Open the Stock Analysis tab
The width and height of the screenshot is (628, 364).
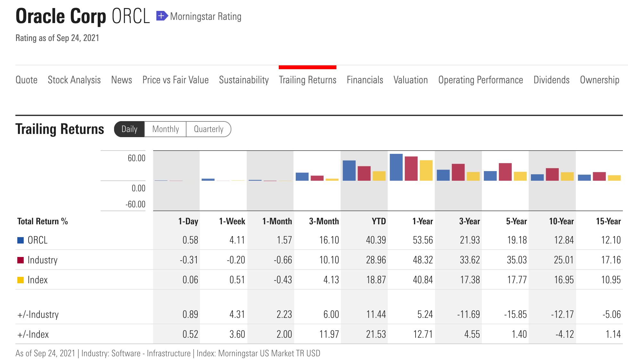coord(74,80)
